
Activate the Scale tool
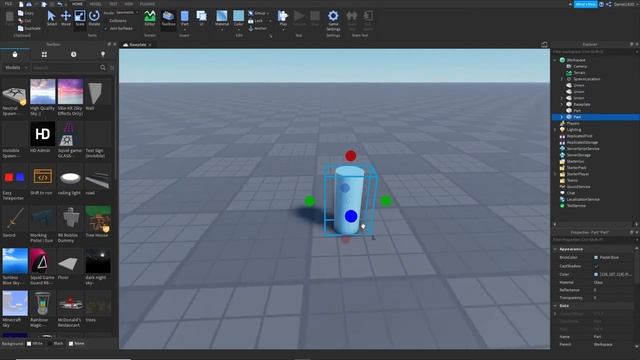[80, 18]
